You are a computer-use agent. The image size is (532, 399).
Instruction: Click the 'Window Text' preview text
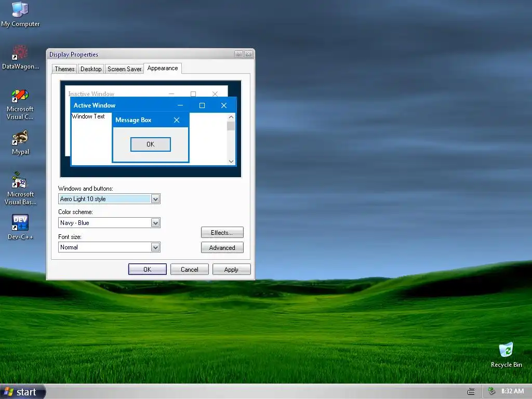(88, 116)
